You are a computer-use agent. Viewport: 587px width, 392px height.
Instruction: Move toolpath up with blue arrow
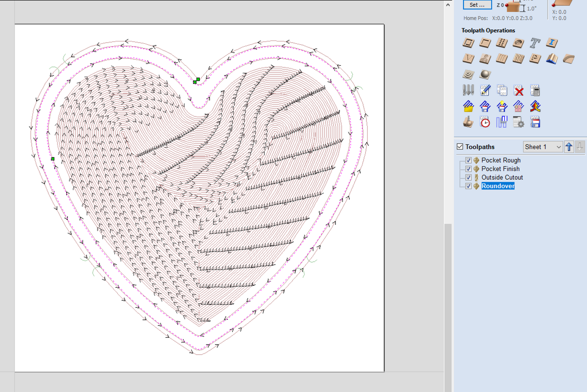[x=569, y=147]
